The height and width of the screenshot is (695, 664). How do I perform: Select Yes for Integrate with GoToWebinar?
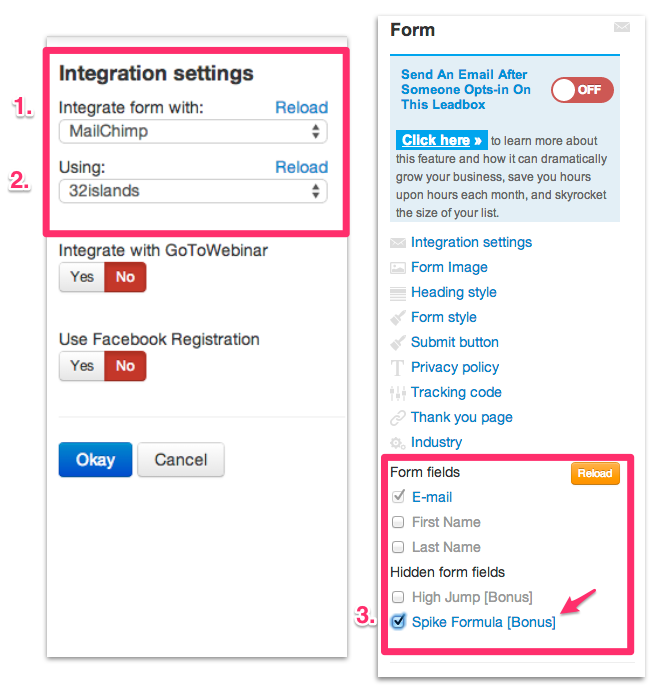pyautogui.click(x=82, y=277)
